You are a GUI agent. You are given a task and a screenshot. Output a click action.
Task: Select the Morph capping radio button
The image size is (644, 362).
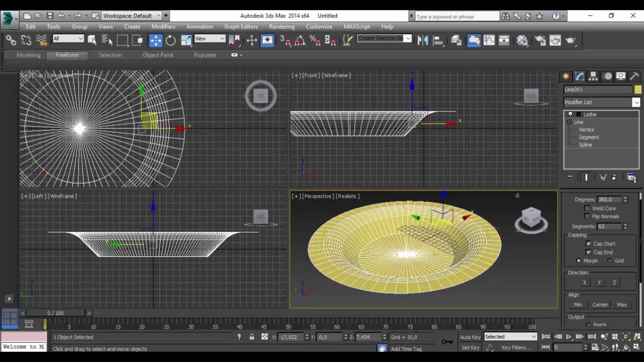pyautogui.click(x=579, y=260)
